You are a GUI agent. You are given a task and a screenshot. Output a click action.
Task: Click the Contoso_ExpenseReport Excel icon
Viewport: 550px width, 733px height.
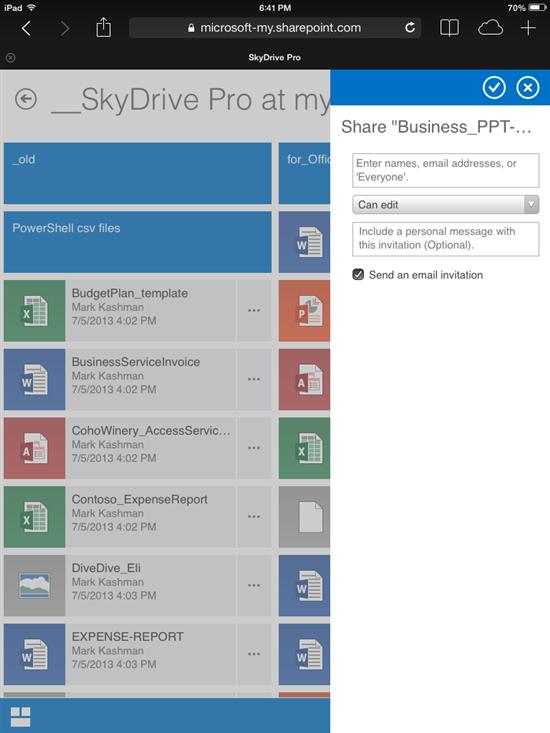tap(35, 517)
